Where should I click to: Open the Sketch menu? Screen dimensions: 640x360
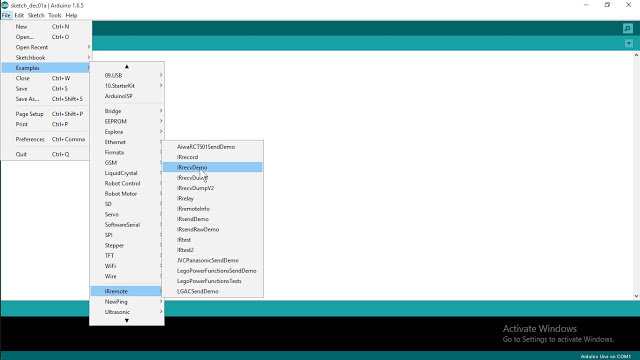[36, 16]
